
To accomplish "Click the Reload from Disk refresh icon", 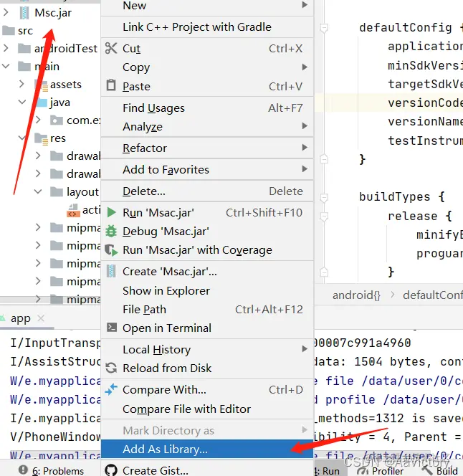I will click(x=111, y=368).
